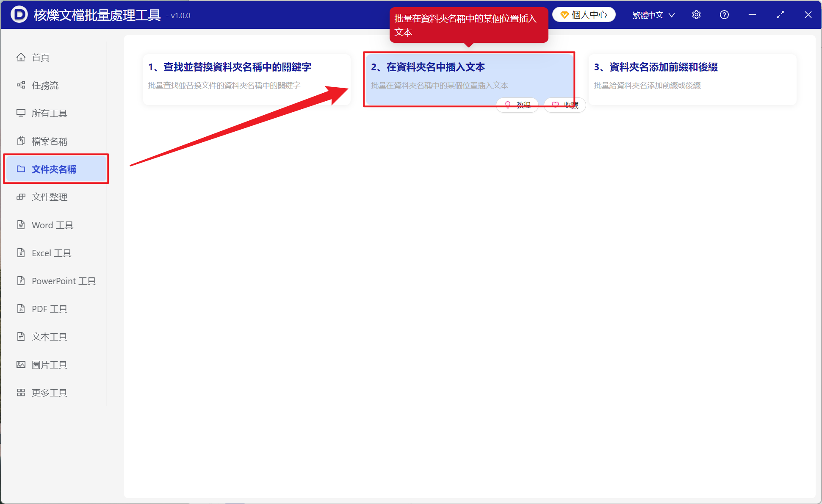Click the heart icon on 收藏 button
Screen dimensions: 822x504
point(555,105)
